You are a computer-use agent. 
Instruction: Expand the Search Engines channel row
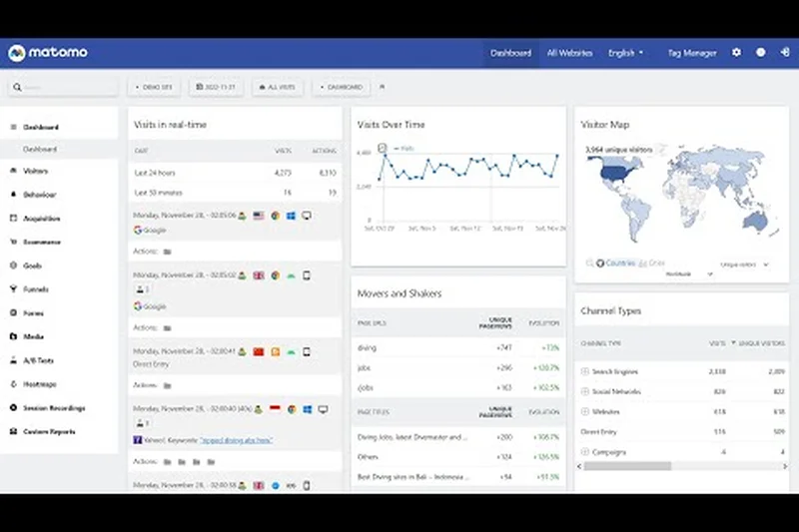pyautogui.click(x=585, y=371)
